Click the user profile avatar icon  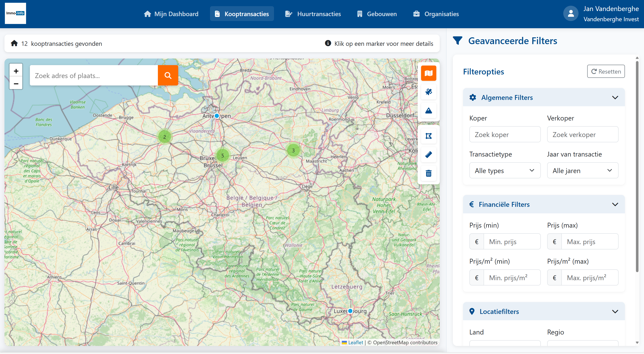pos(571,14)
